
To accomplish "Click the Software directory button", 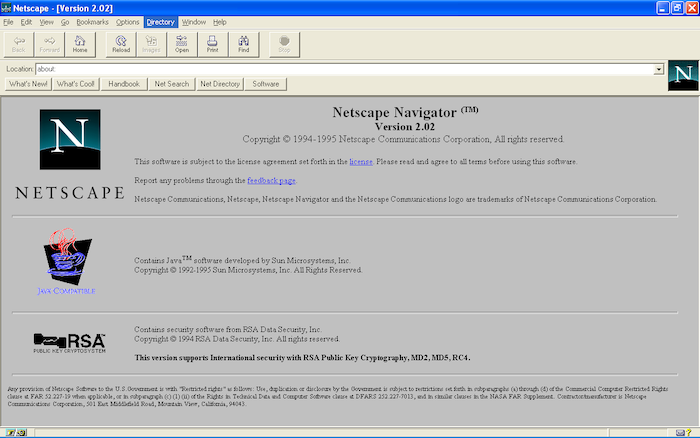I will pos(266,84).
